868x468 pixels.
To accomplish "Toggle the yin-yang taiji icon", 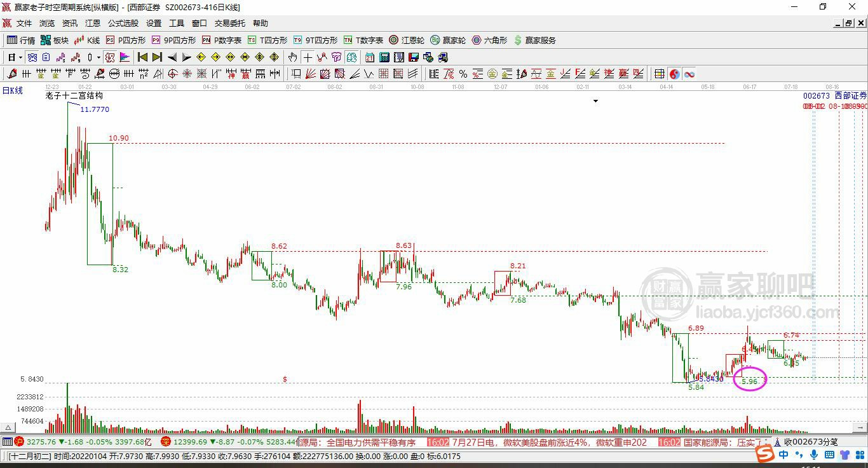I will point(674,74).
